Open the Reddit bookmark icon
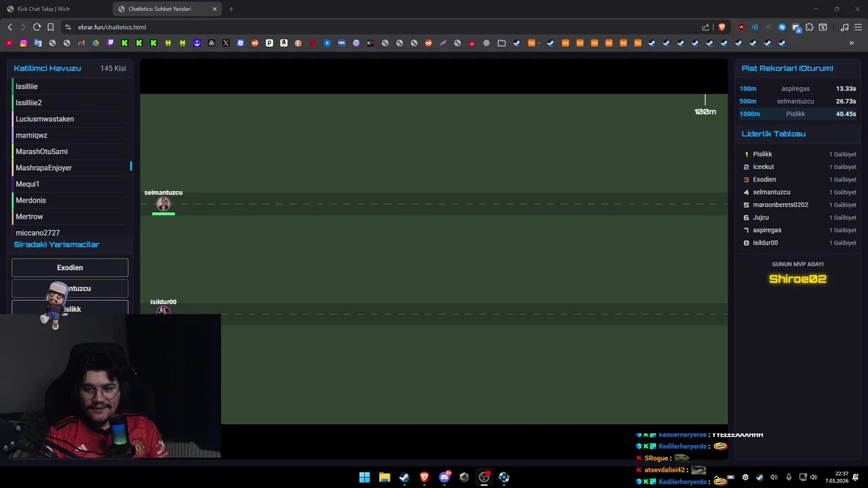 pos(255,43)
